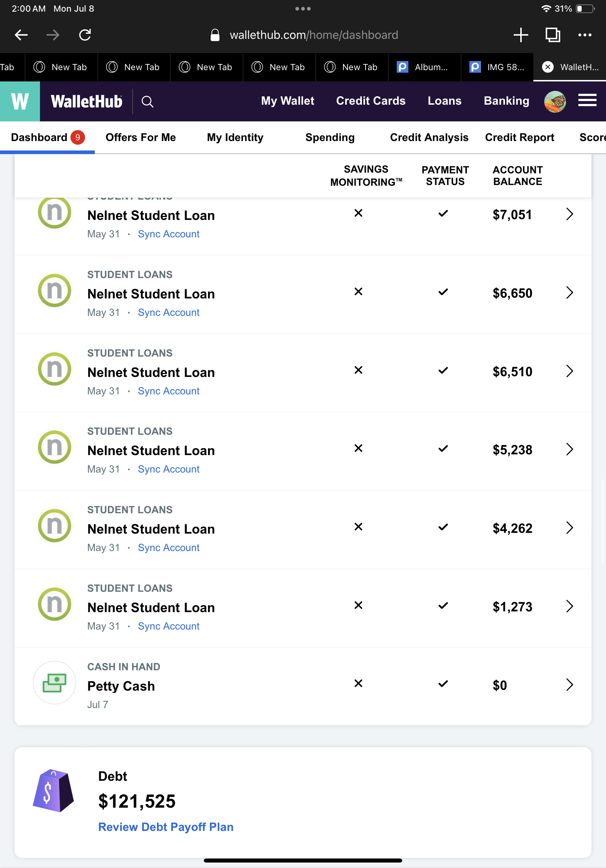Open the My Identity tab
This screenshot has height=868, width=606.
[235, 137]
